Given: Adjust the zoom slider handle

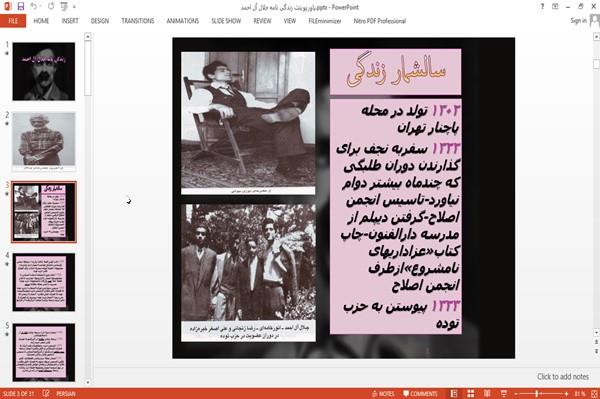Looking at the screenshot, I should [x=537, y=394].
